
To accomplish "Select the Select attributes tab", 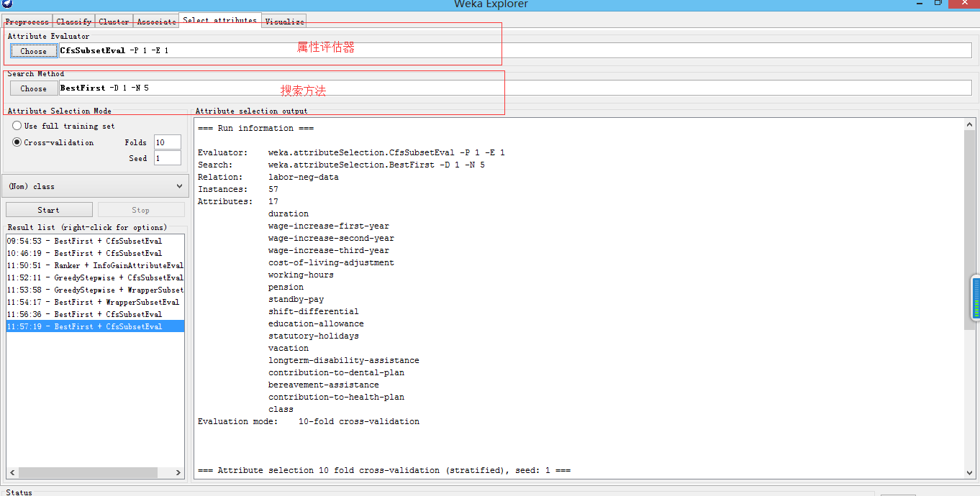I will coord(220,20).
